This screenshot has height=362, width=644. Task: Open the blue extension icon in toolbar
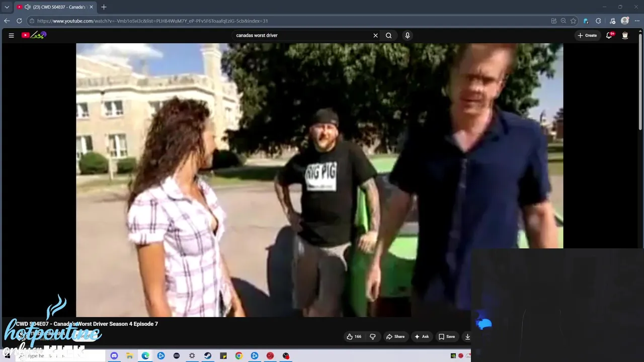point(586,21)
